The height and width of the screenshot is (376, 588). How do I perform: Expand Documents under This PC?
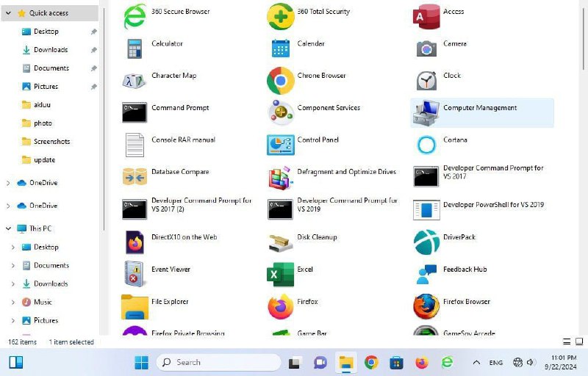point(13,266)
